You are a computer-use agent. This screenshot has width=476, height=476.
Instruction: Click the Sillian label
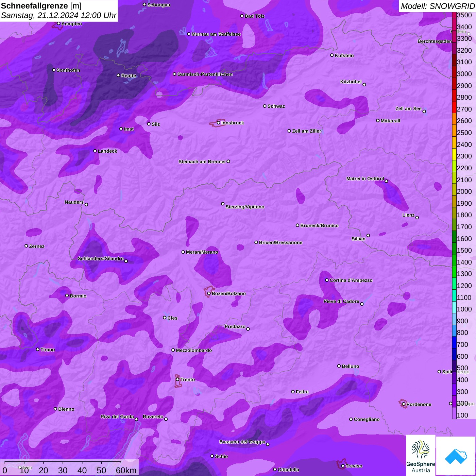click(358, 239)
